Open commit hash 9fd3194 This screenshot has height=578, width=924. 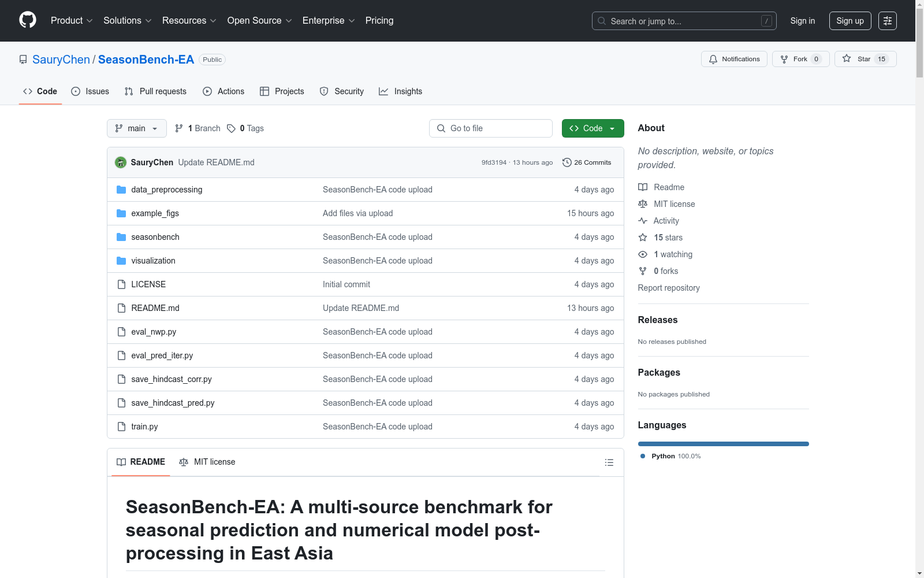click(x=494, y=162)
